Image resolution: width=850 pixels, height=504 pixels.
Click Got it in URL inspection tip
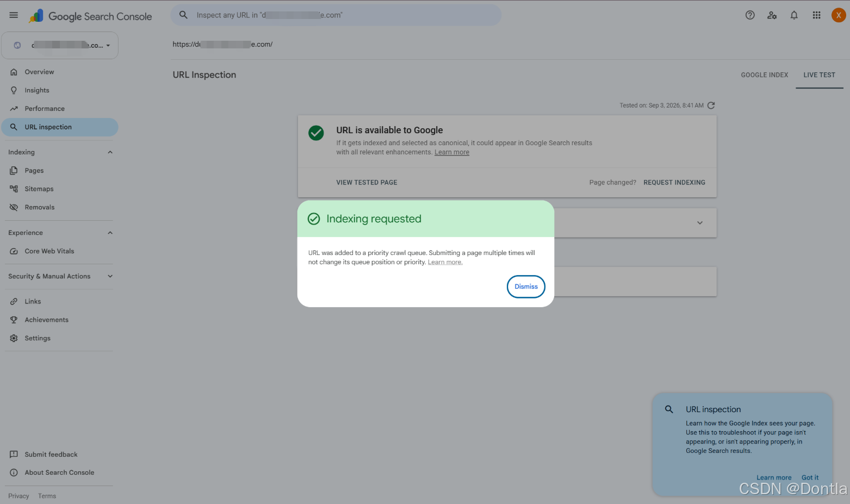tap(810, 478)
